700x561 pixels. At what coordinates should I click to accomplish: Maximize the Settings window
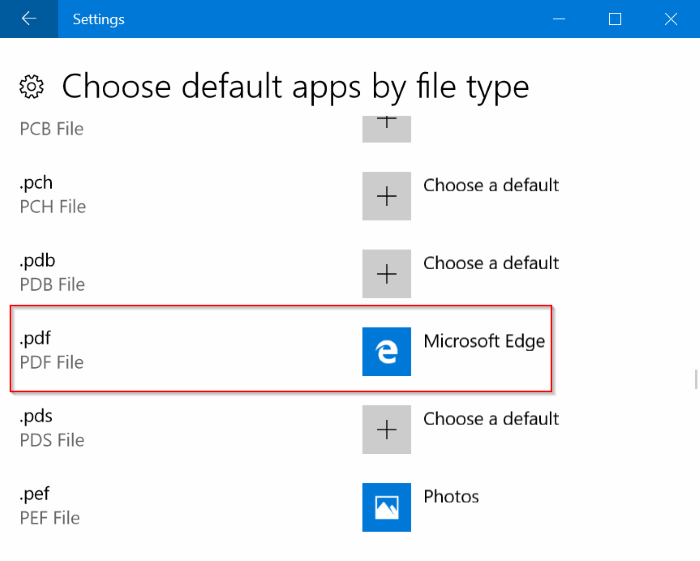[615, 19]
